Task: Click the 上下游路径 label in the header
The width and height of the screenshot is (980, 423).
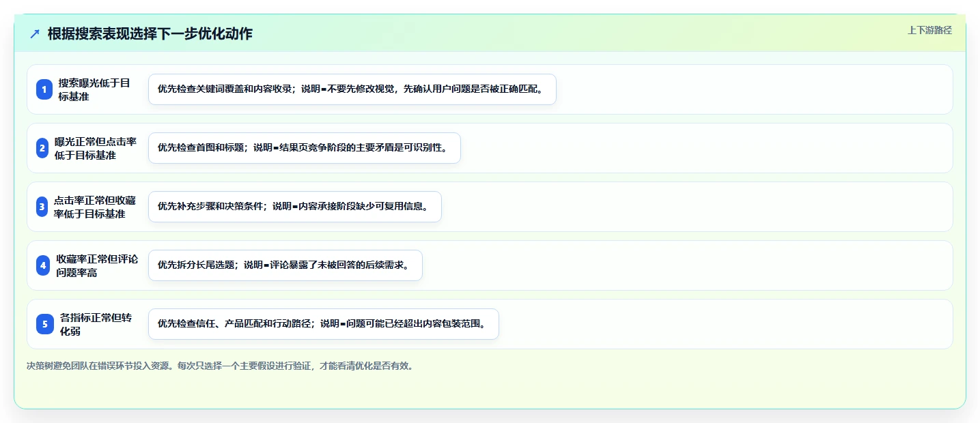Action: [929, 30]
